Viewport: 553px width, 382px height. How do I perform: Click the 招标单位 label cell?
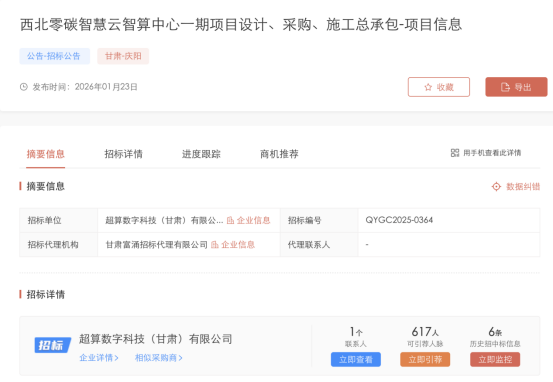[59, 220]
